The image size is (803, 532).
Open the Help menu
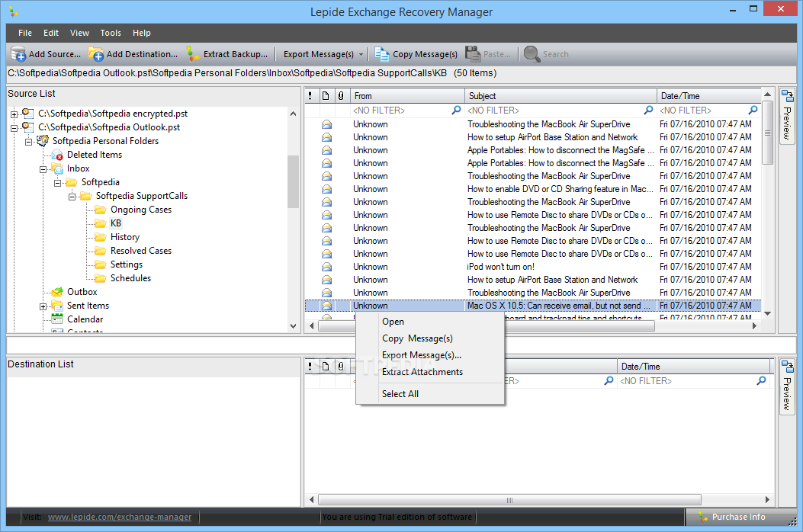tap(141, 33)
